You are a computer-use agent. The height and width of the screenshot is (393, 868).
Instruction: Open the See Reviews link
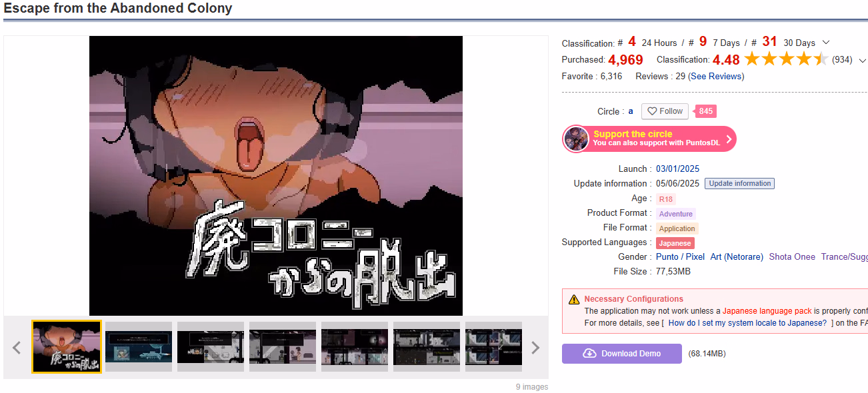click(716, 76)
